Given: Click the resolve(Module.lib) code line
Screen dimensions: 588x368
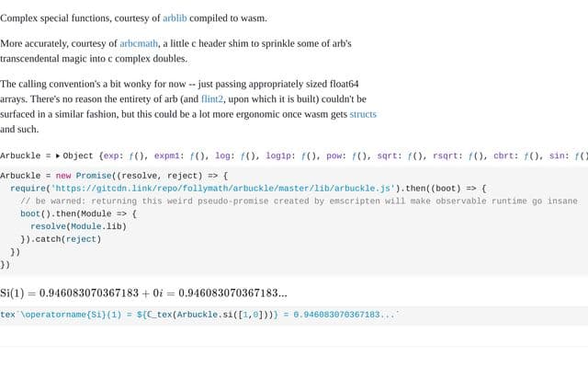Looking at the screenshot, I should [x=78, y=226].
